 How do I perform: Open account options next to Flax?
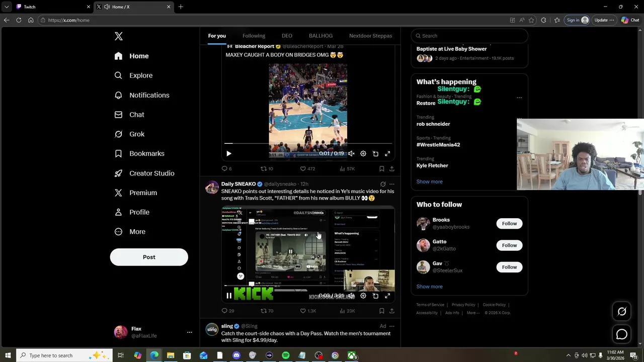click(x=189, y=332)
